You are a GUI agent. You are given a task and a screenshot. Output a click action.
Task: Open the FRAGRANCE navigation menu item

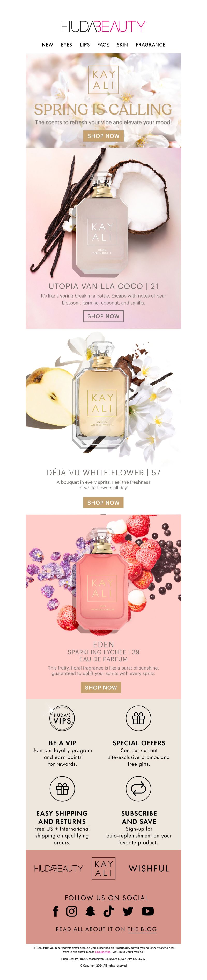coord(150,44)
